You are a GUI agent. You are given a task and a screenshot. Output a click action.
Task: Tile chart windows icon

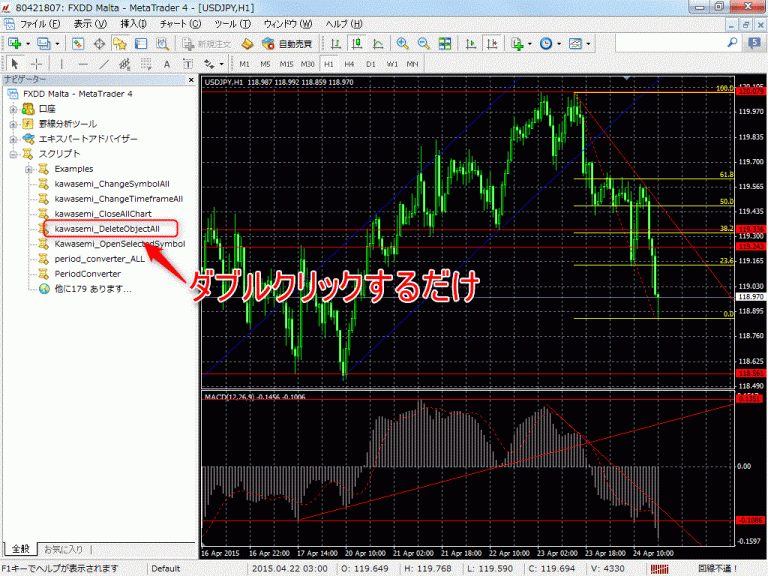pos(445,44)
